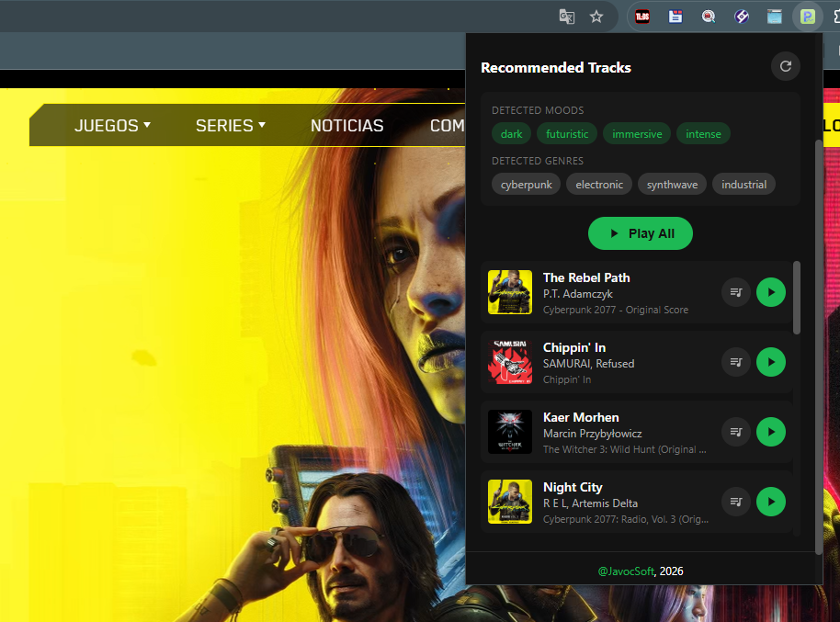
Task: Select the cyberpunk genre tag
Action: pyautogui.click(x=526, y=185)
